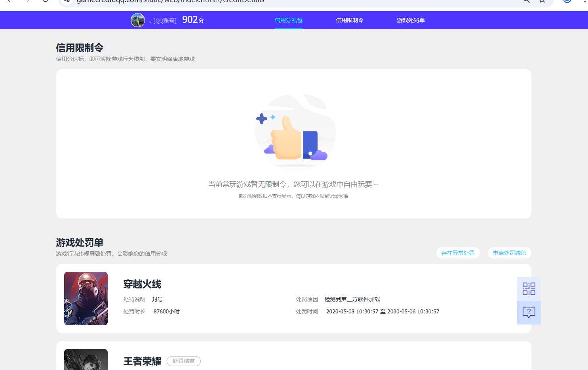Click the 王者荣耀 game thumbnail
Image resolution: width=588 pixels, height=370 pixels.
coord(86,359)
